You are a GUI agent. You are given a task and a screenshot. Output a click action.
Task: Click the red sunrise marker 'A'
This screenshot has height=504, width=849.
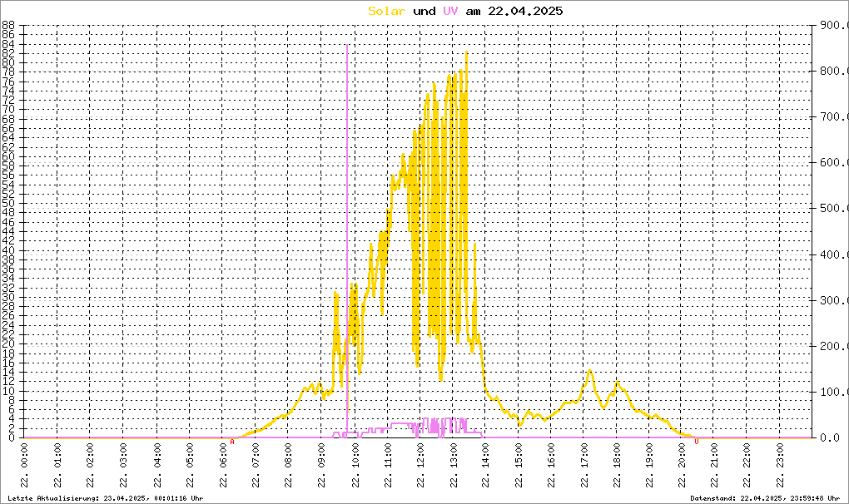(232, 442)
